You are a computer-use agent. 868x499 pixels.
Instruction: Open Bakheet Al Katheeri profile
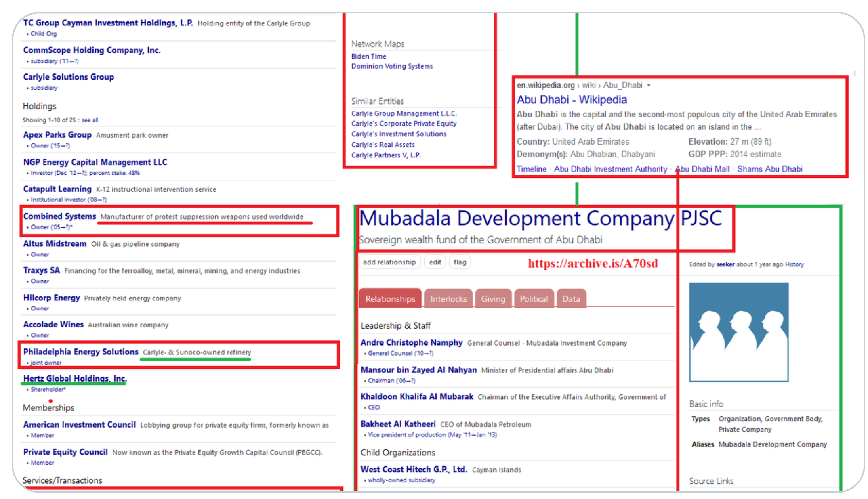coord(398,424)
